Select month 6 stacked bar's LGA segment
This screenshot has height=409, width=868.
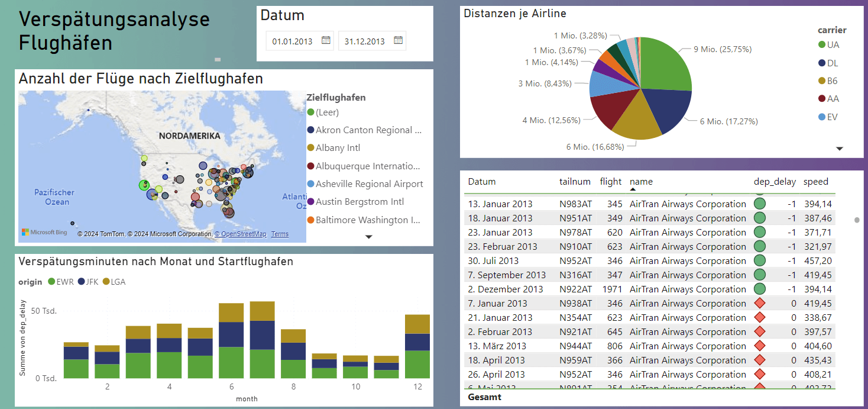(x=231, y=313)
